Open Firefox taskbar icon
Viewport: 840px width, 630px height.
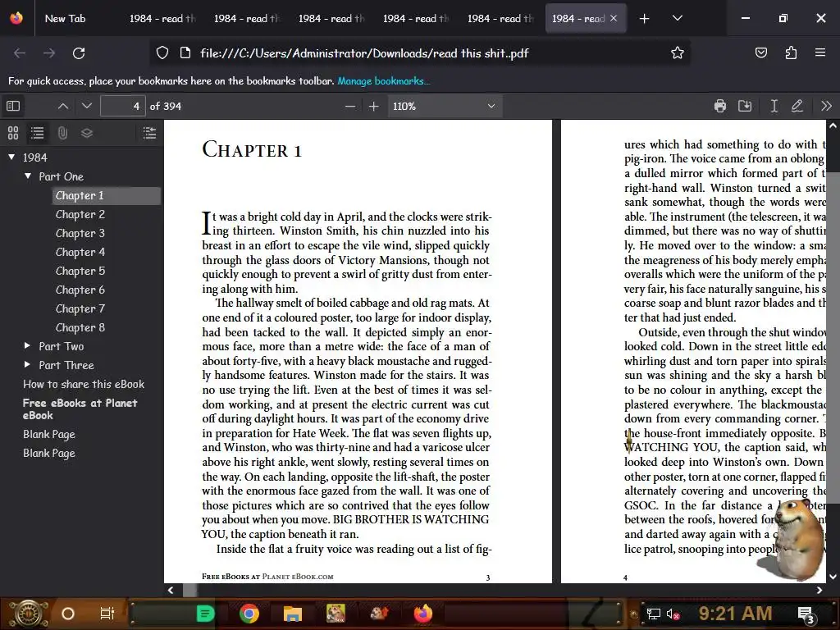(423, 614)
